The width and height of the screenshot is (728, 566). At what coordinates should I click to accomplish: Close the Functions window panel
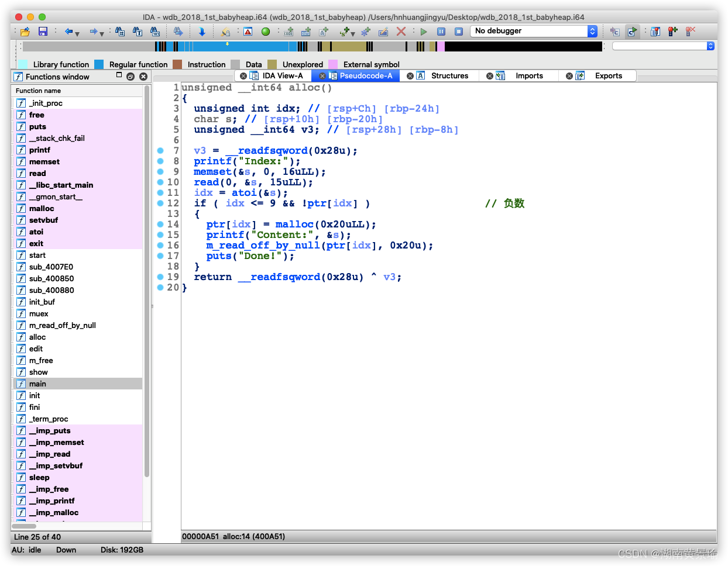[143, 77]
